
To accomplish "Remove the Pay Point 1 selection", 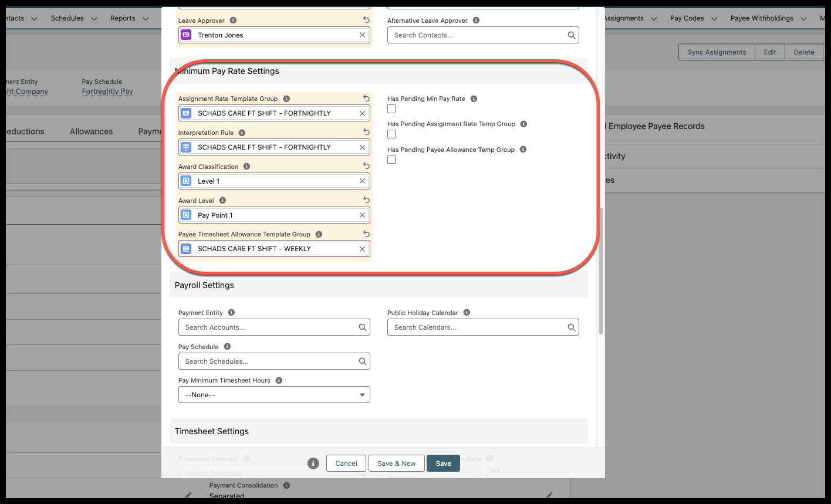I will (362, 215).
